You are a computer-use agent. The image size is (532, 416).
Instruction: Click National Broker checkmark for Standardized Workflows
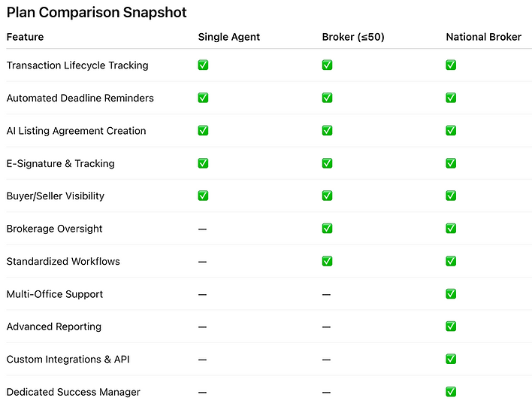pyautogui.click(x=451, y=262)
